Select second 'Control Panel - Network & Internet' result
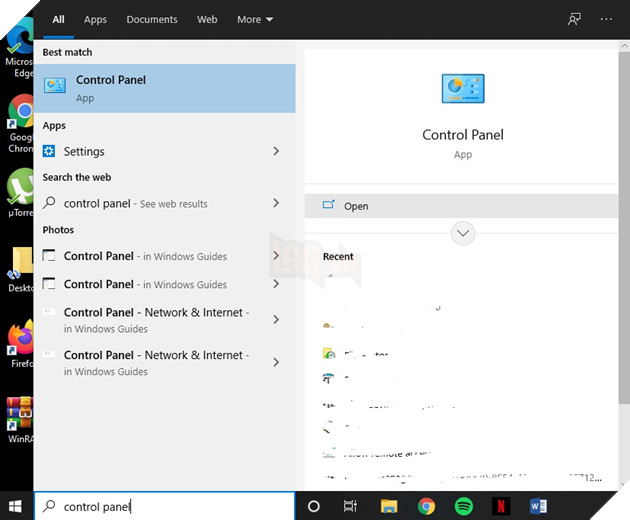This screenshot has height=520, width=630. [x=165, y=363]
